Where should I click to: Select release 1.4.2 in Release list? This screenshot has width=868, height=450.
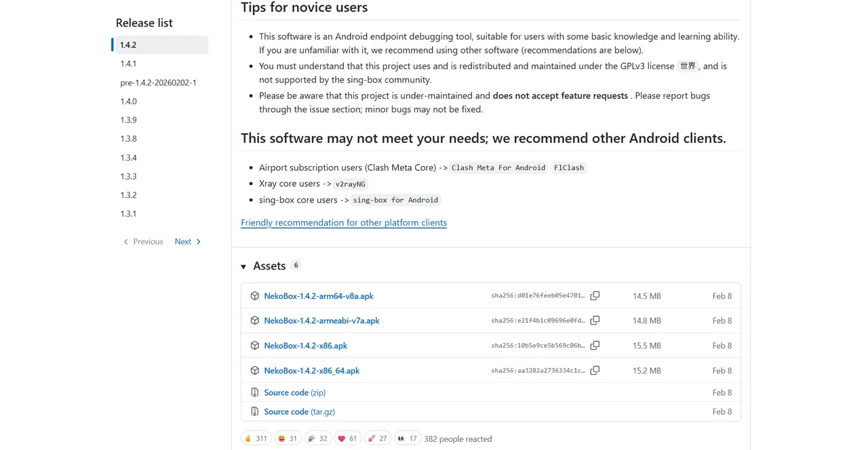click(162, 45)
